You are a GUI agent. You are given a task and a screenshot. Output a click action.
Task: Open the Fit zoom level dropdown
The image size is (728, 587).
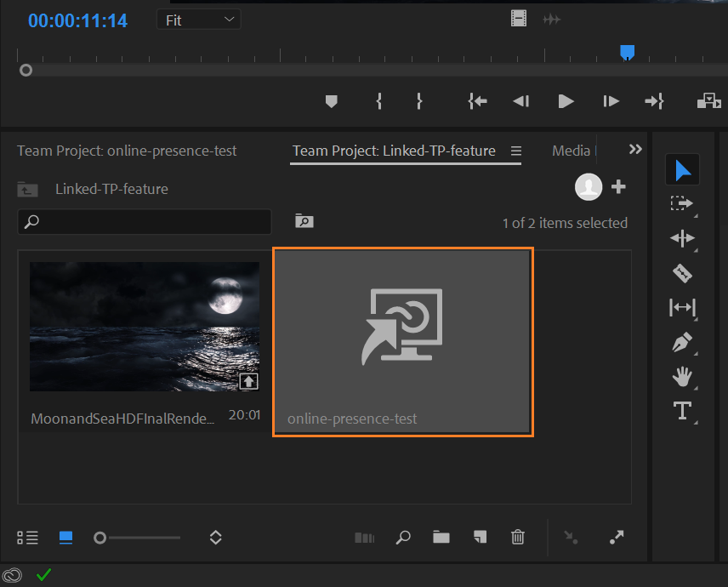pyautogui.click(x=199, y=20)
